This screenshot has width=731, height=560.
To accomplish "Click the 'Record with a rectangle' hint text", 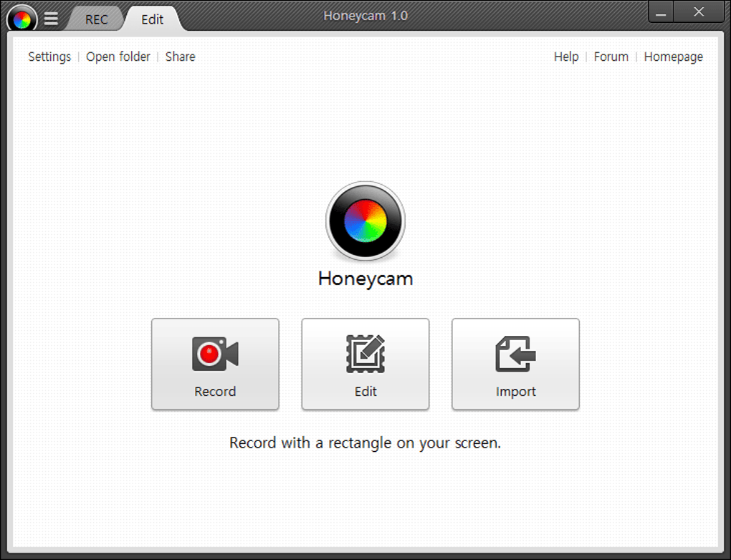I will tap(365, 443).
